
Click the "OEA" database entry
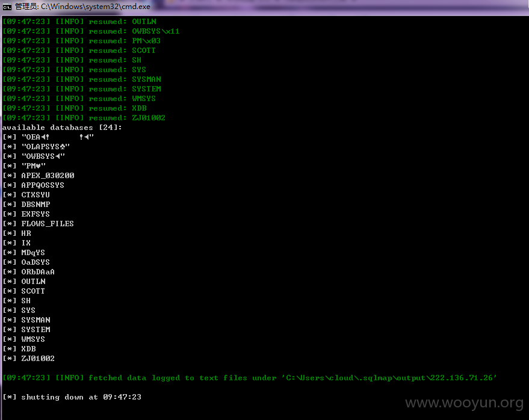click(x=48, y=137)
